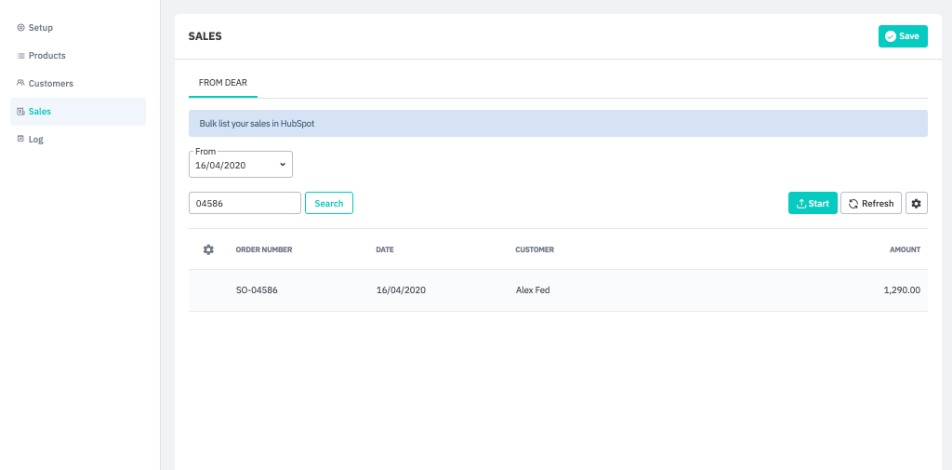Click the Amount column header
This screenshot has height=470, width=952.
(904, 249)
